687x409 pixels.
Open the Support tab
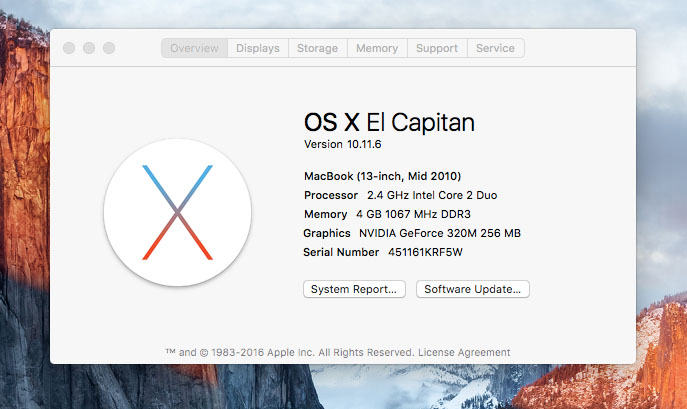(x=437, y=48)
